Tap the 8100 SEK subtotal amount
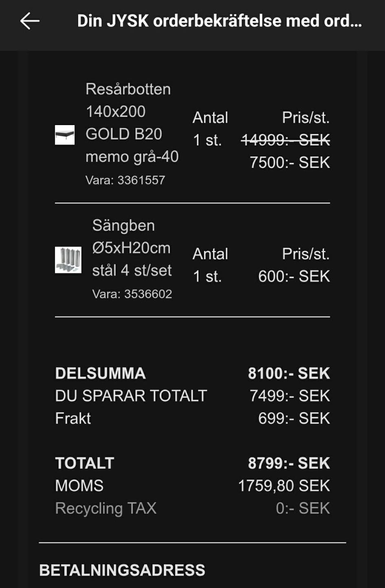Image resolution: width=385 pixels, height=588 pixels. pyautogui.click(x=288, y=373)
